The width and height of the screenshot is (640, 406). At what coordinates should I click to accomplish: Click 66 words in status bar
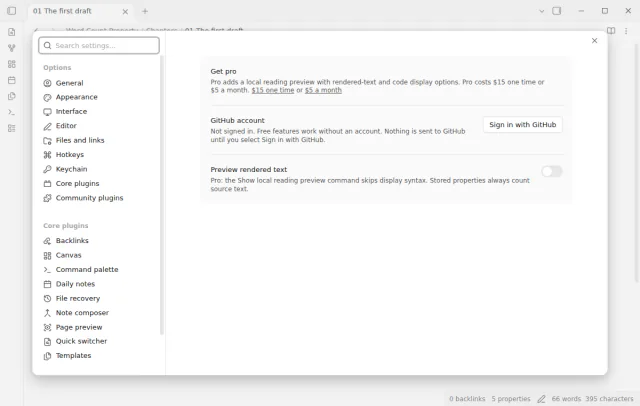point(566,399)
